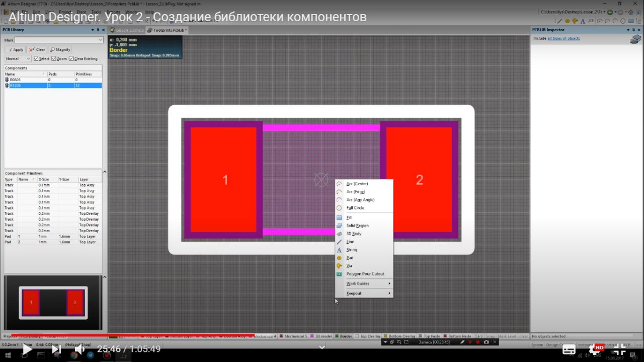Open the Edit menu
This screenshot has height=362, width=644.
36,12
